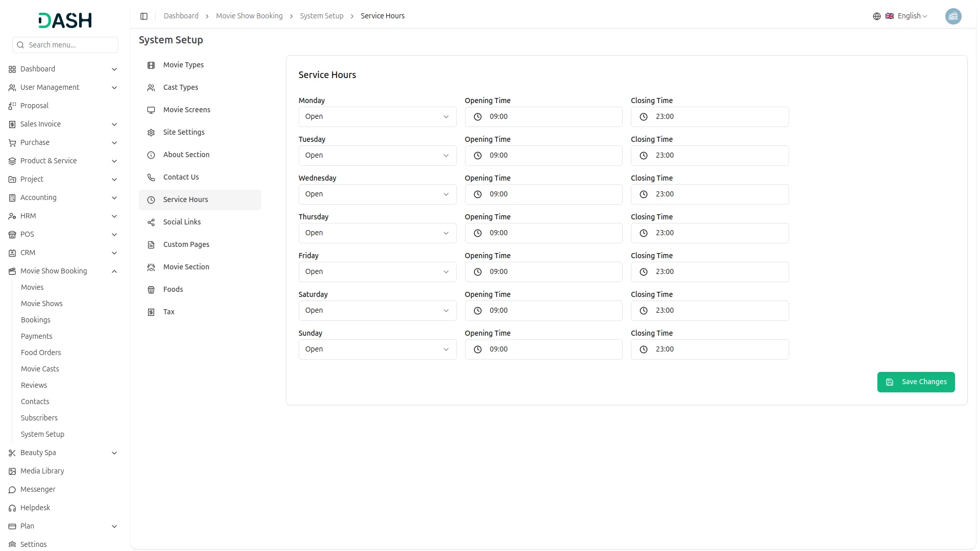Open the Monday Open status dropdown
This screenshot has height=551, width=980.
click(377, 116)
